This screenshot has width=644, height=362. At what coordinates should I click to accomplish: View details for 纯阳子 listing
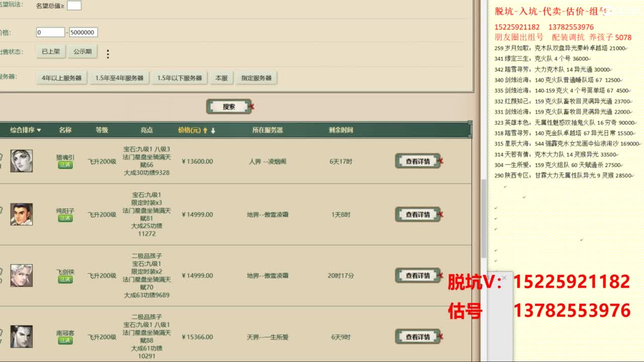pyautogui.click(x=418, y=215)
